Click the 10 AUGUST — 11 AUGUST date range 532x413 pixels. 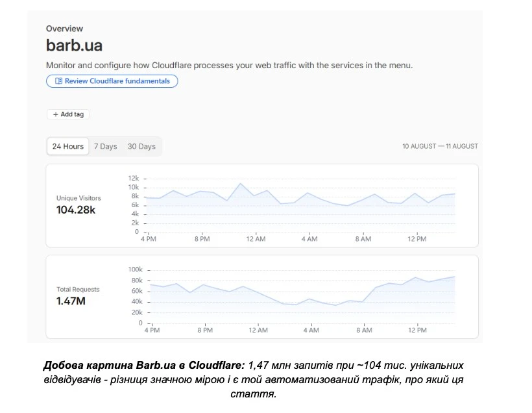tap(440, 146)
